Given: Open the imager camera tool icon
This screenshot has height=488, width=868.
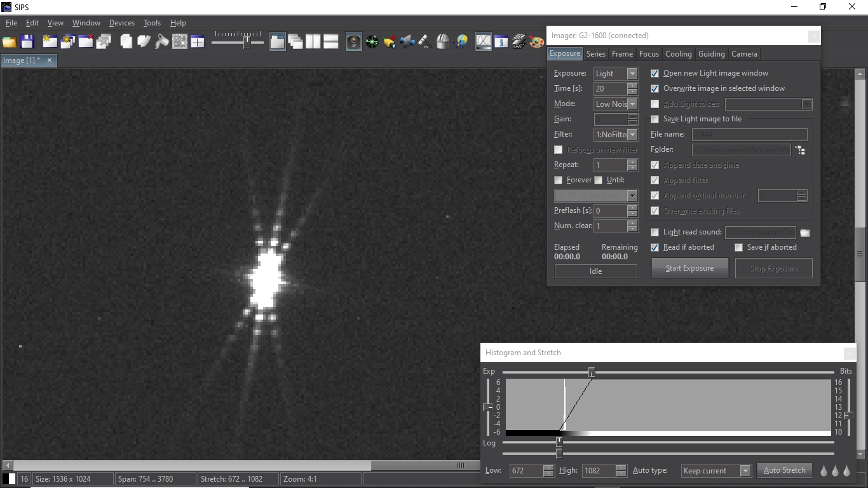Looking at the screenshot, I should click(354, 42).
